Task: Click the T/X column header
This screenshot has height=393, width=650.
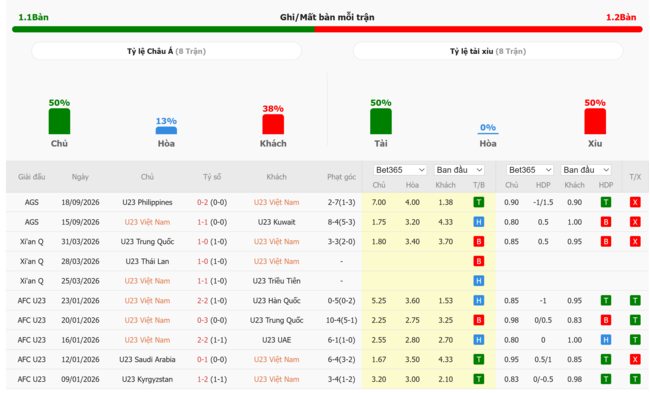Action: click(635, 177)
